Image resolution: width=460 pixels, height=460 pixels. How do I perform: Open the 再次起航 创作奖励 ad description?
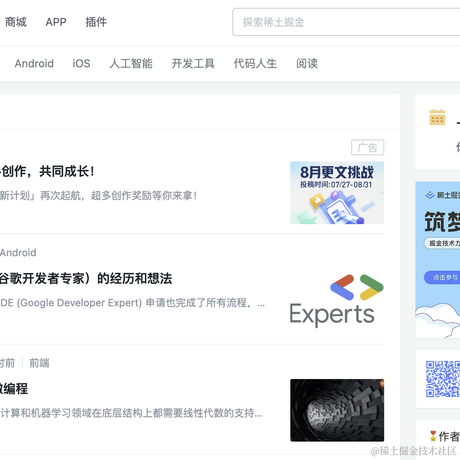pyautogui.click(x=98, y=195)
